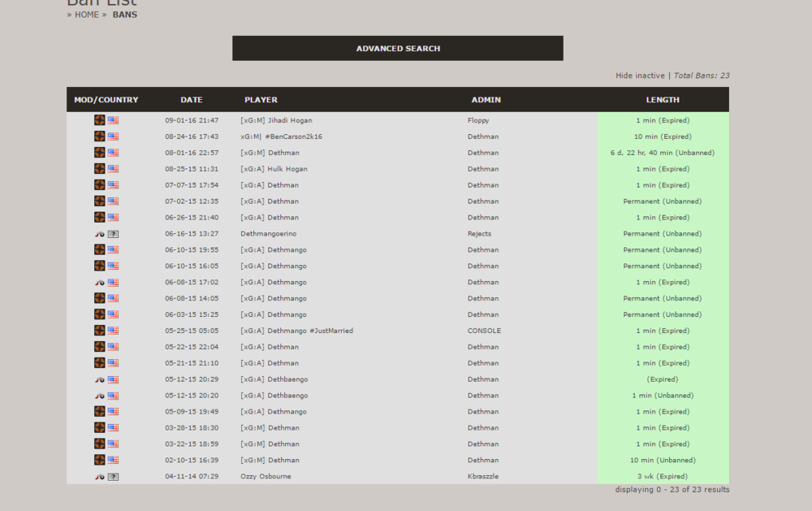This screenshot has width=812, height=511.
Task: Click the LENGTH column header
Action: tap(663, 99)
